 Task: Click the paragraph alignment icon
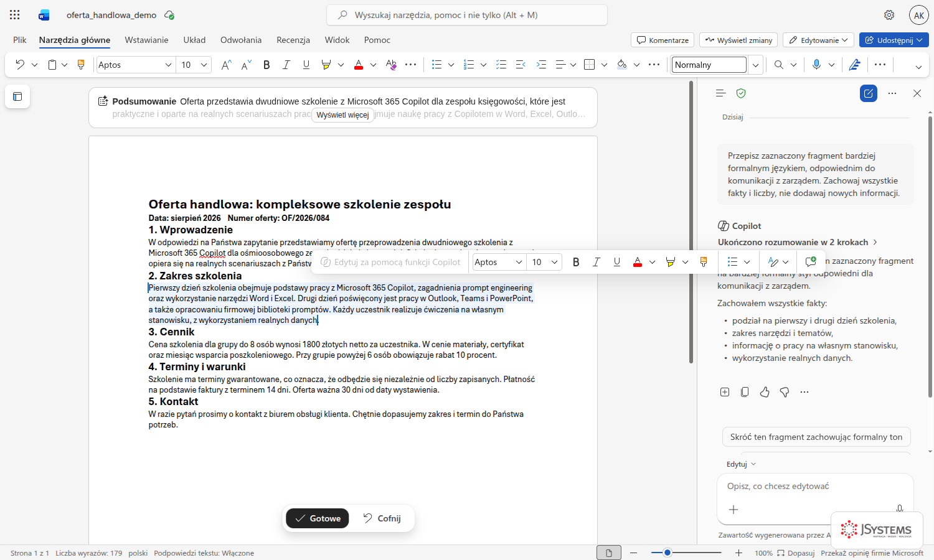tap(560, 65)
